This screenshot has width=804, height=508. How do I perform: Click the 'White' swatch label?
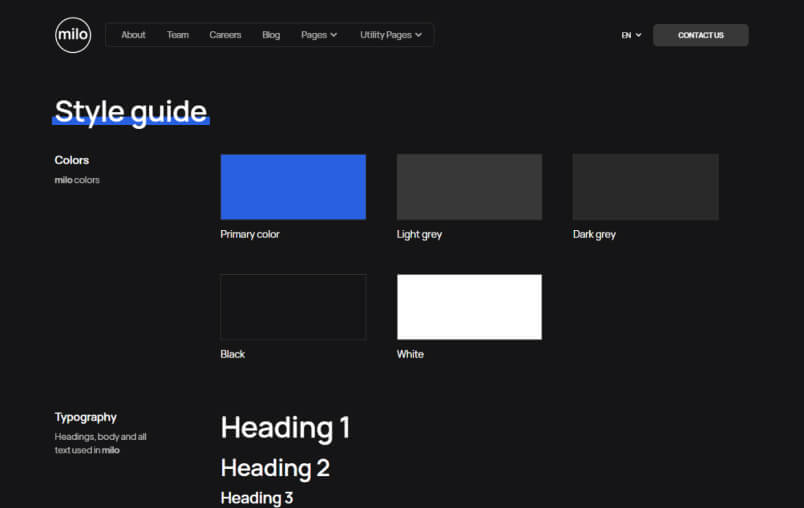(x=410, y=354)
